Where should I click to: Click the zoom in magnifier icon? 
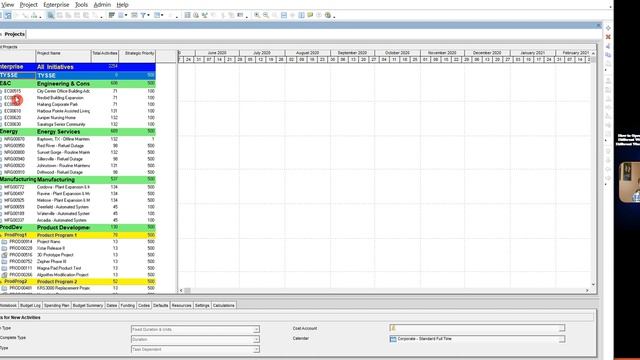[257, 15]
